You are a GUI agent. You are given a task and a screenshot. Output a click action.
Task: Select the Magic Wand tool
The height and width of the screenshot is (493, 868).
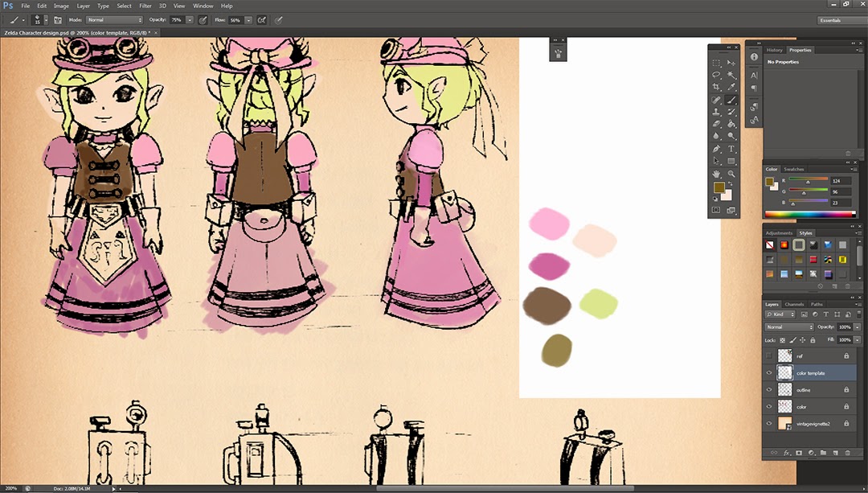click(x=731, y=75)
